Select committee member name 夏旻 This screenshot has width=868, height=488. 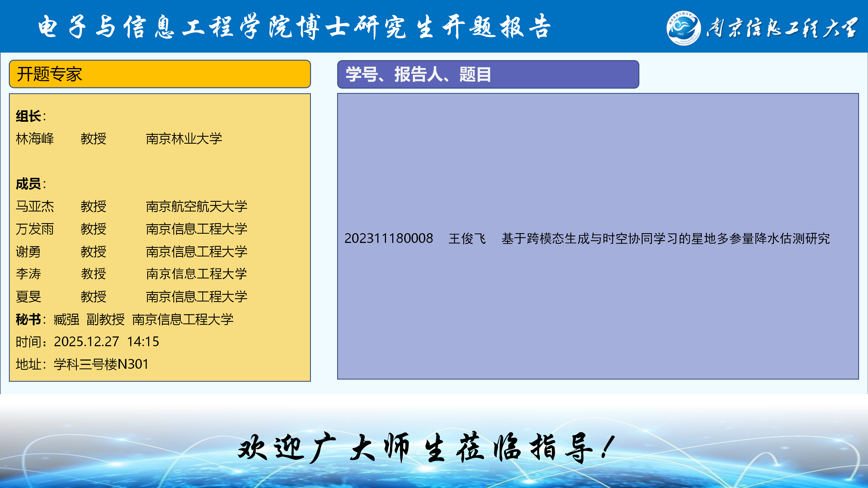tap(28, 297)
